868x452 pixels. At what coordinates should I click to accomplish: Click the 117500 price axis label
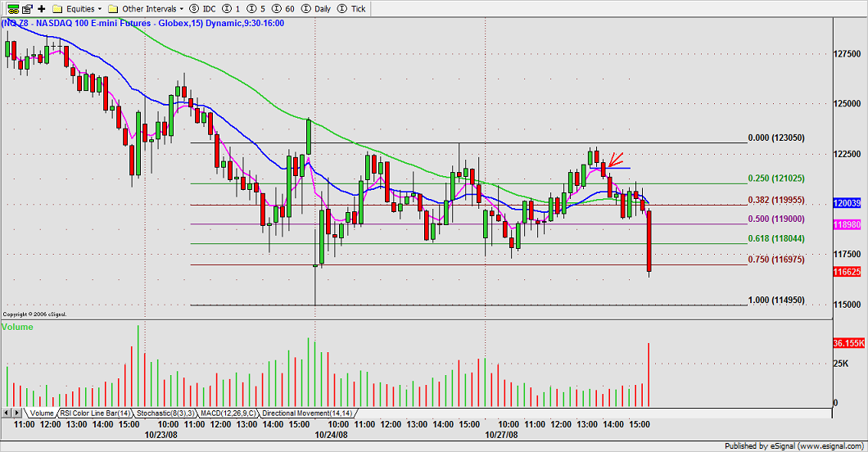tap(847, 254)
